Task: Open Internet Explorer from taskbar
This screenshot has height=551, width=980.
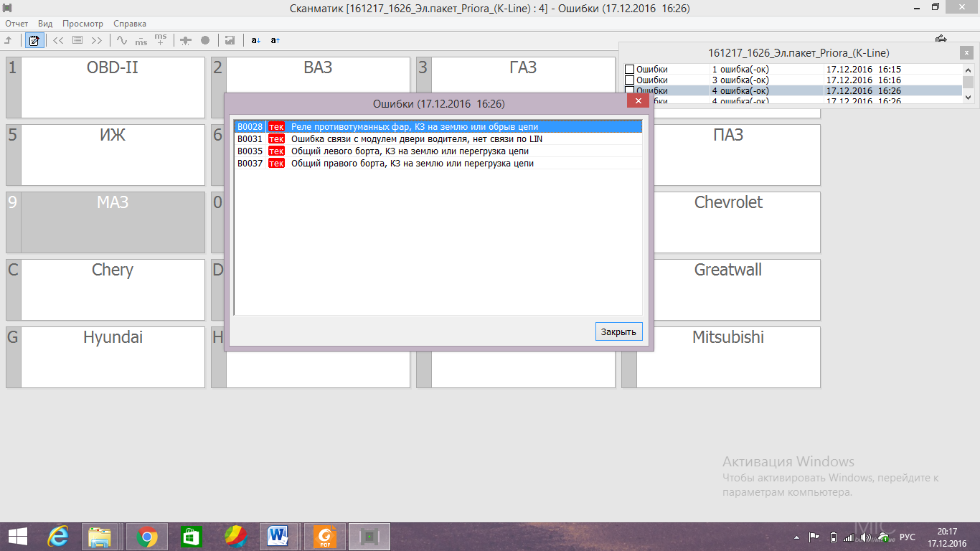Action: click(57, 537)
